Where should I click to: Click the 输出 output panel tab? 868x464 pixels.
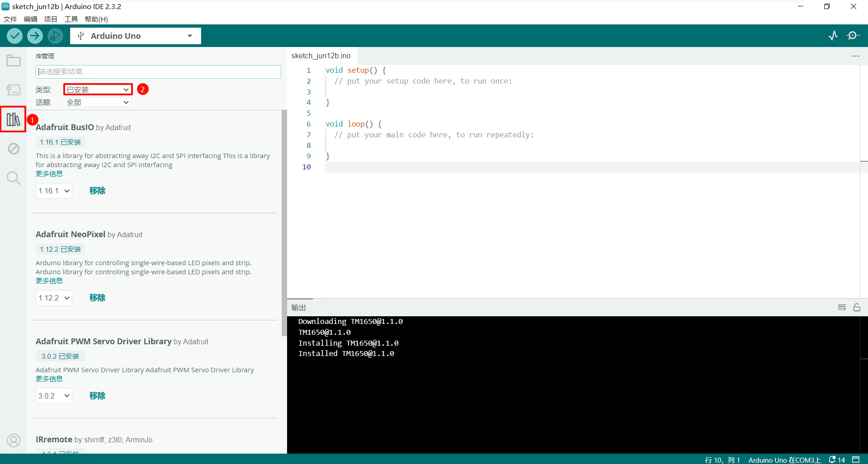(x=299, y=307)
